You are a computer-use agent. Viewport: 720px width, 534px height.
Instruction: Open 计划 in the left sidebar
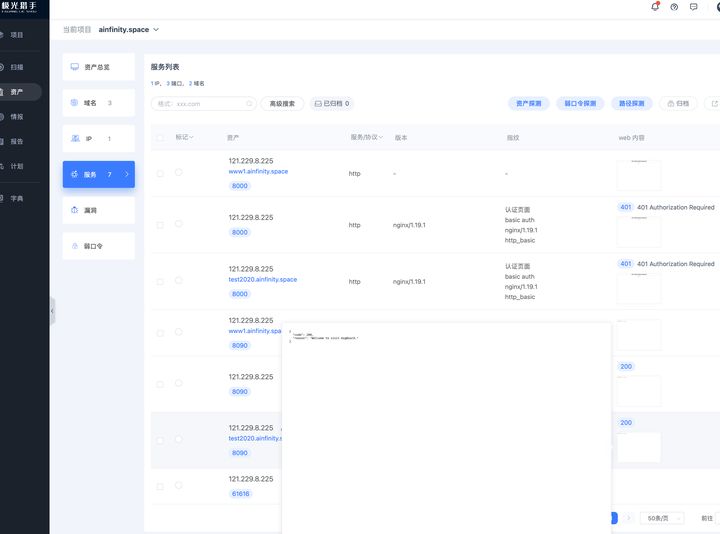point(17,166)
